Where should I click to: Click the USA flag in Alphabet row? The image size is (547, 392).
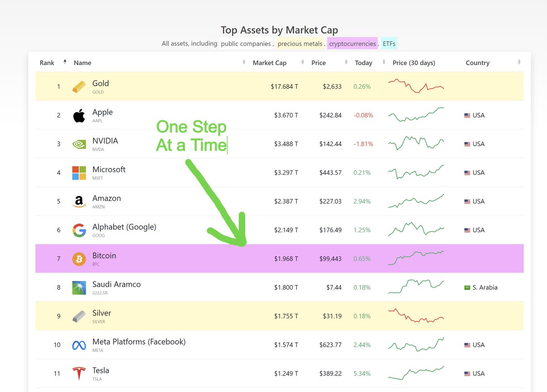pyautogui.click(x=467, y=230)
